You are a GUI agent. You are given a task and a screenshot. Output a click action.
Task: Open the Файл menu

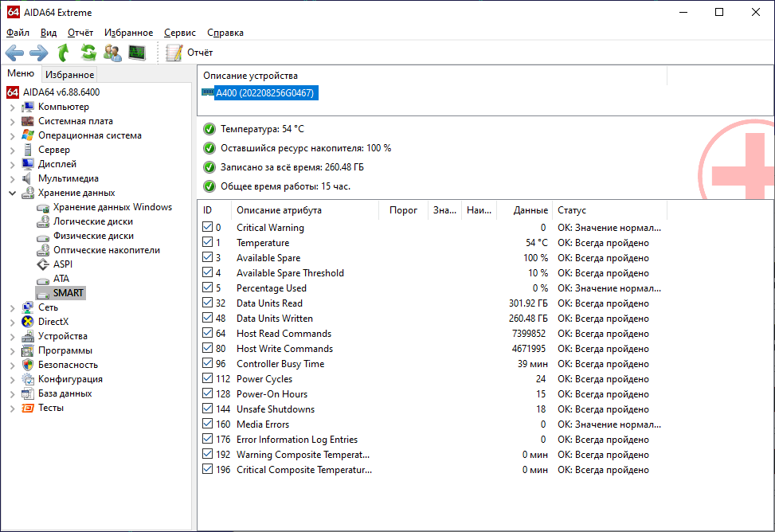click(18, 33)
